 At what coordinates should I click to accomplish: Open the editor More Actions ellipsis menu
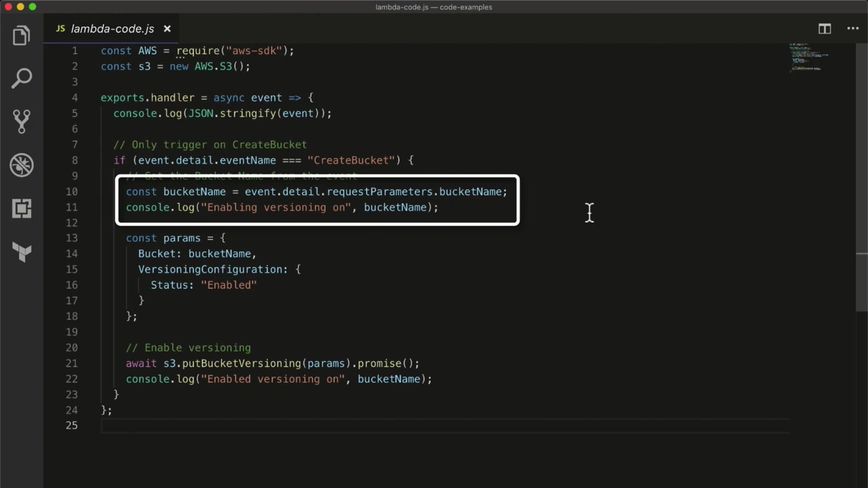coord(853,28)
